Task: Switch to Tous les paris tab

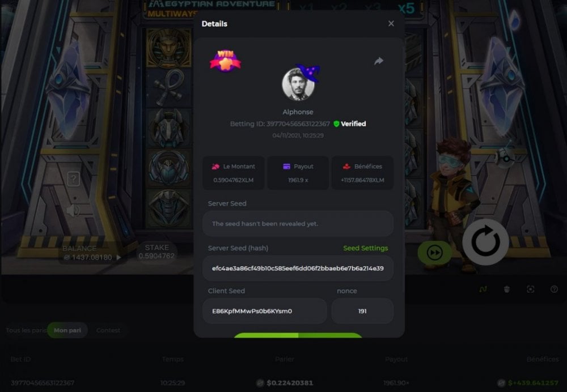Action: 26,330
